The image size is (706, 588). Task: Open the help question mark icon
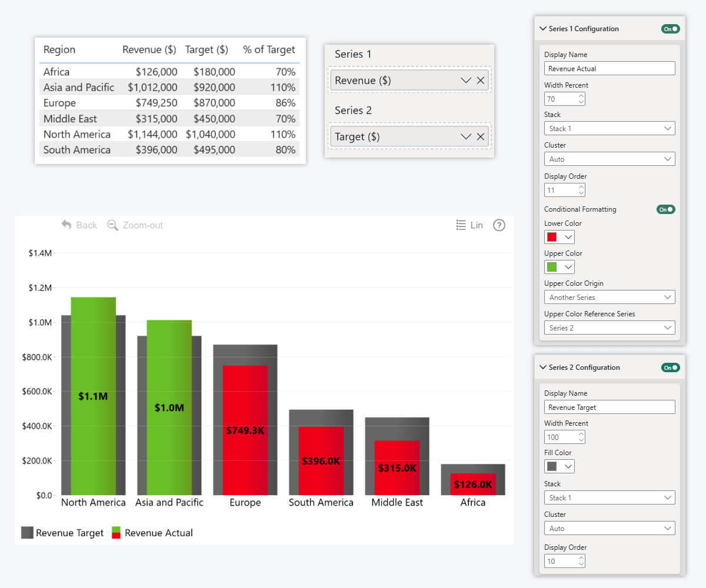point(499,225)
